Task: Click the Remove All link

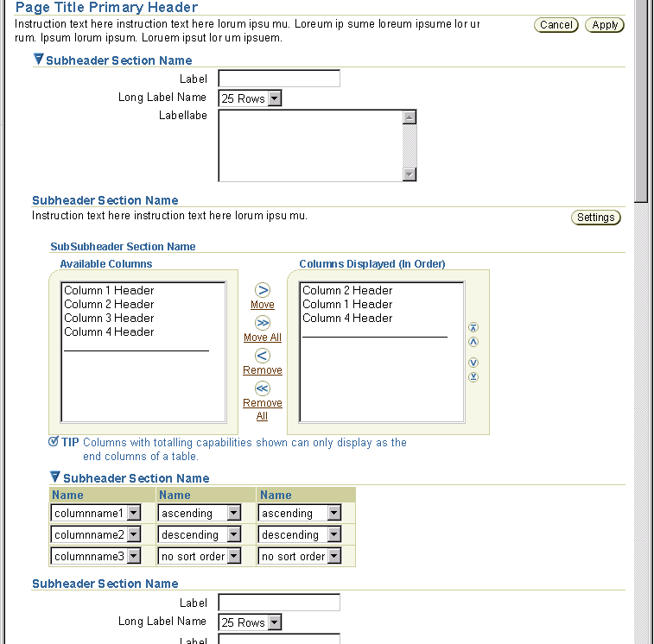Action: (x=263, y=409)
